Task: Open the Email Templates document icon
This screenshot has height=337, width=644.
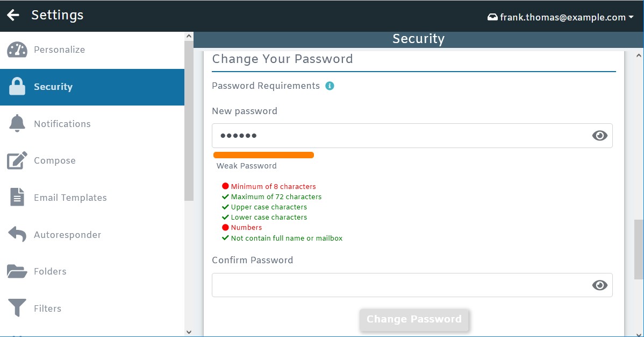Action: pos(17,197)
